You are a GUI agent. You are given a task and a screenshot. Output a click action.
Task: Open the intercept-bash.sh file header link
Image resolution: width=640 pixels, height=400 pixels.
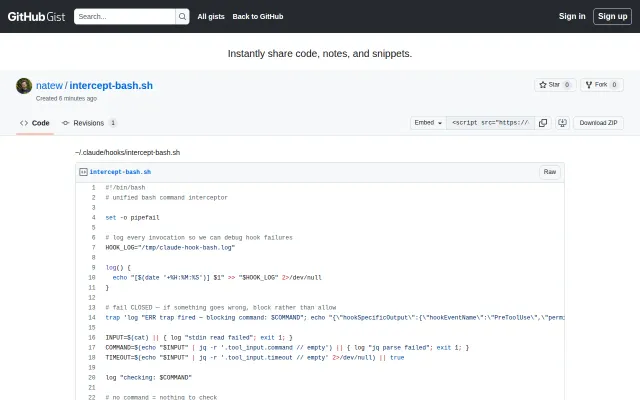click(x=120, y=172)
